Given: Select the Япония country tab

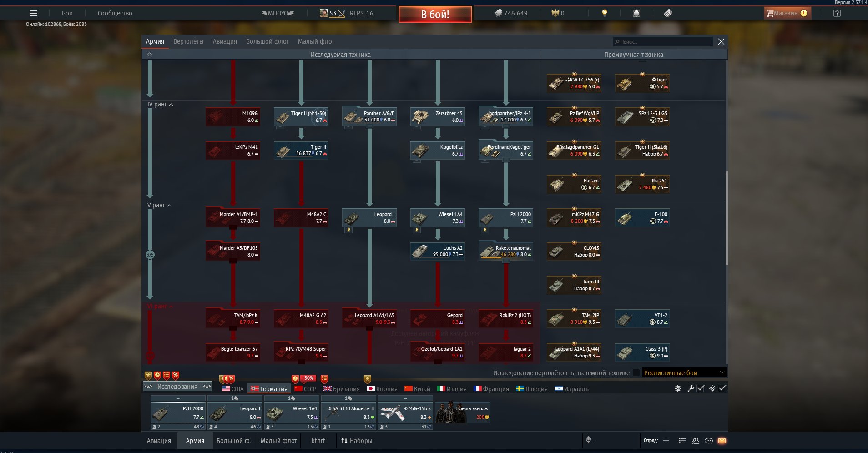Looking at the screenshot, I should click(382, 389).
